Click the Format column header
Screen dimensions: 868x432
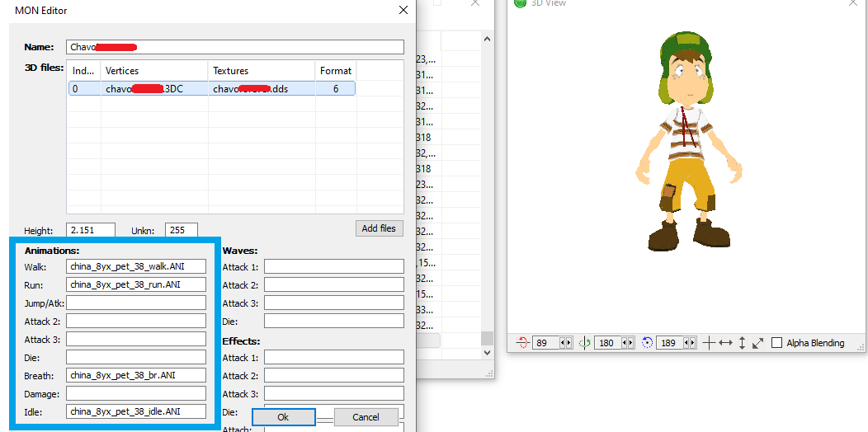click(336, 71)
